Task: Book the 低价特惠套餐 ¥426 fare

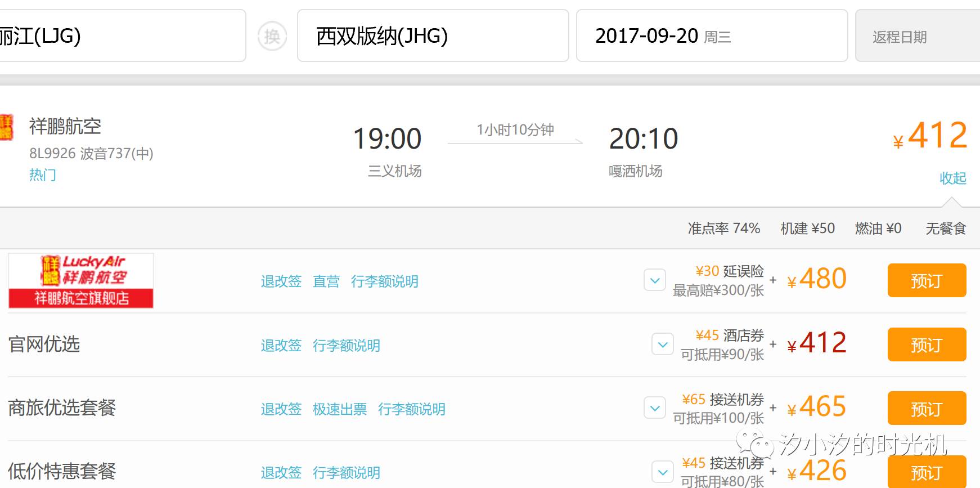Action: [927, 472]
